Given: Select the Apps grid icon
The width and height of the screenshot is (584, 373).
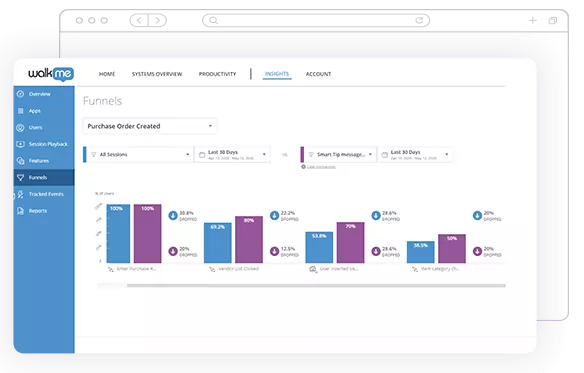Looking at the screenshot, I should tap(20, 111).
